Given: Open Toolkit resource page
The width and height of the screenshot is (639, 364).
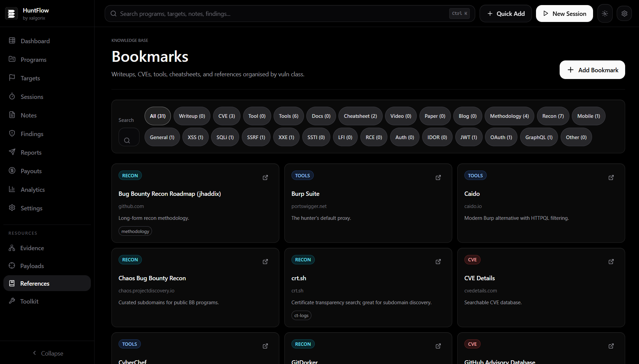Looking at the screenshot, I should (47, 301).
